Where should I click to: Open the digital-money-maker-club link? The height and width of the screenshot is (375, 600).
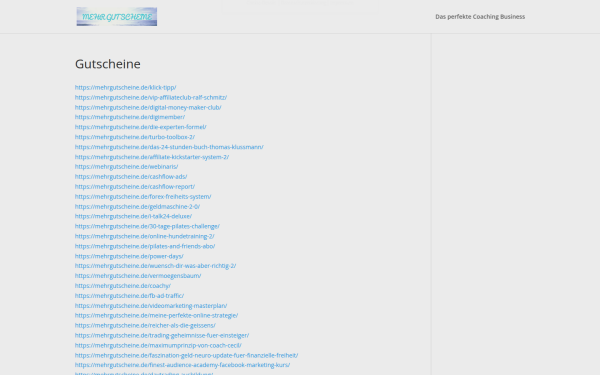coord(148,107)
